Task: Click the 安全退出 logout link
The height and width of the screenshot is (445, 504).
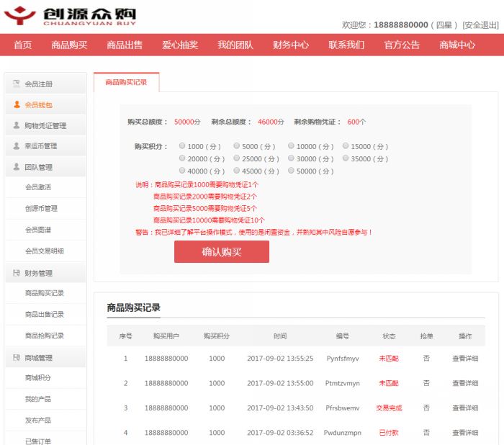Action: [480, 24]
